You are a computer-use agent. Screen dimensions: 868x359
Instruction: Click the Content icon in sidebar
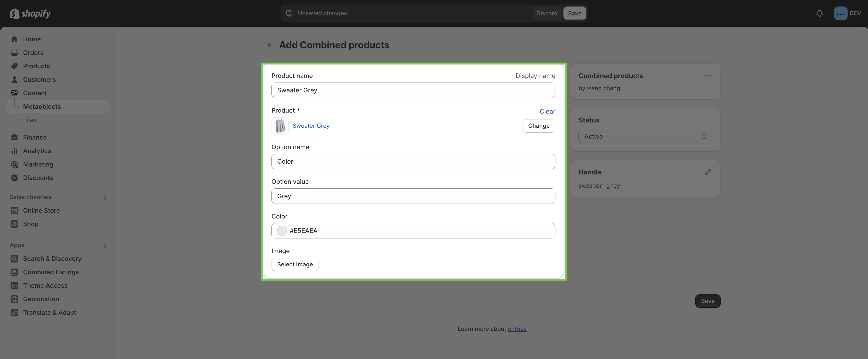click(x=14, y=93)
